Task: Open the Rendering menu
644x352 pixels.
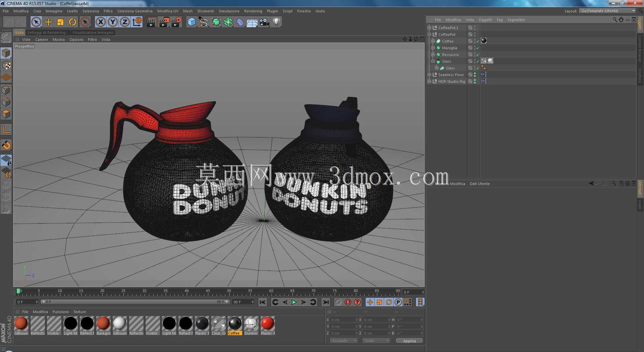Action: point(253,11)
